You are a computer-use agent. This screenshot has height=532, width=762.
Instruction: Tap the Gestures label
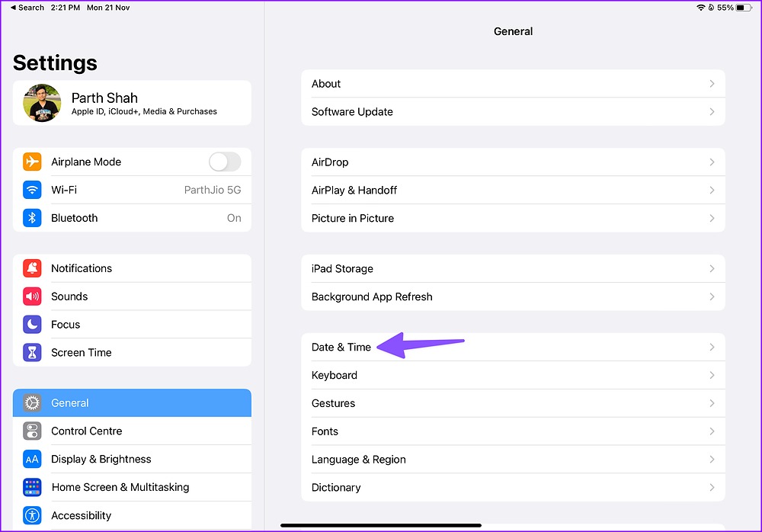click(334, 403)
